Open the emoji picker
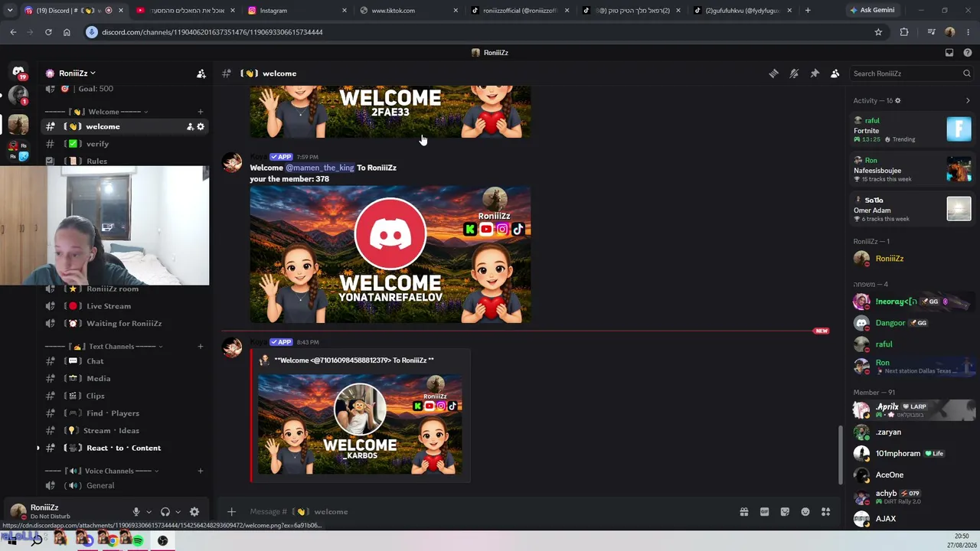Image resolution: width=980 pixels, height=551 pixels. [x=805, y=512]
